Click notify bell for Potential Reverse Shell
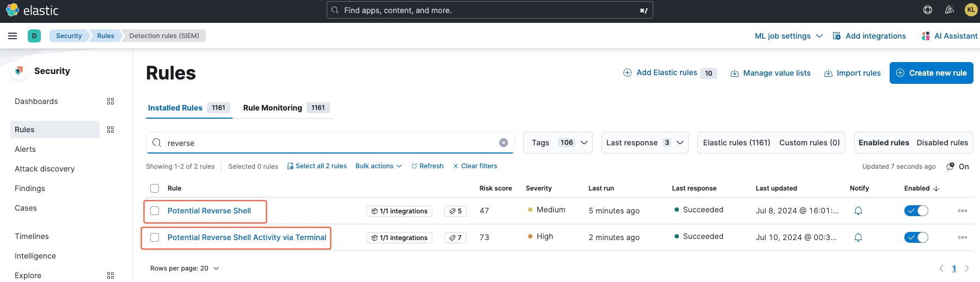The width and height of the screenshot is (980, 282). click(859, 211)
